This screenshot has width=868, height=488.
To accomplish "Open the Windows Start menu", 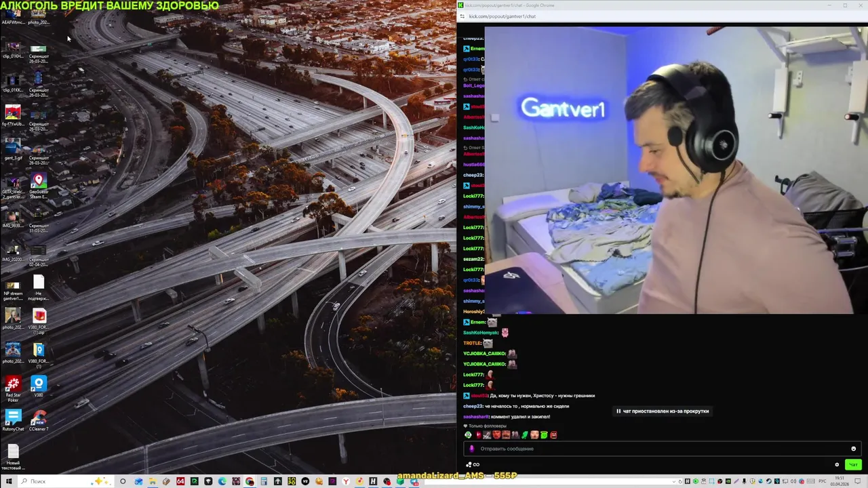I will (x=9, y=481).
